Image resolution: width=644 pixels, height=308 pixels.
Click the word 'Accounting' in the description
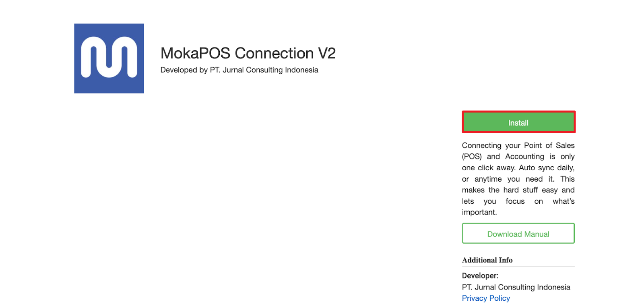coord(524,157)
